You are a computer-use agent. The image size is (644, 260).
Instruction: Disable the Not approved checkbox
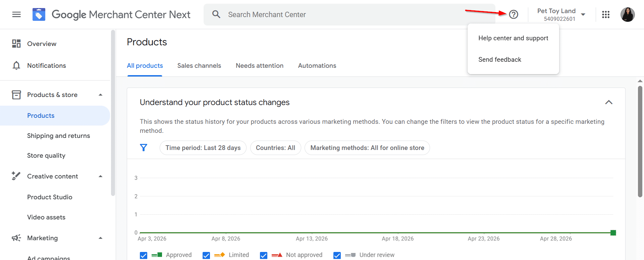(x=264, y=255)
